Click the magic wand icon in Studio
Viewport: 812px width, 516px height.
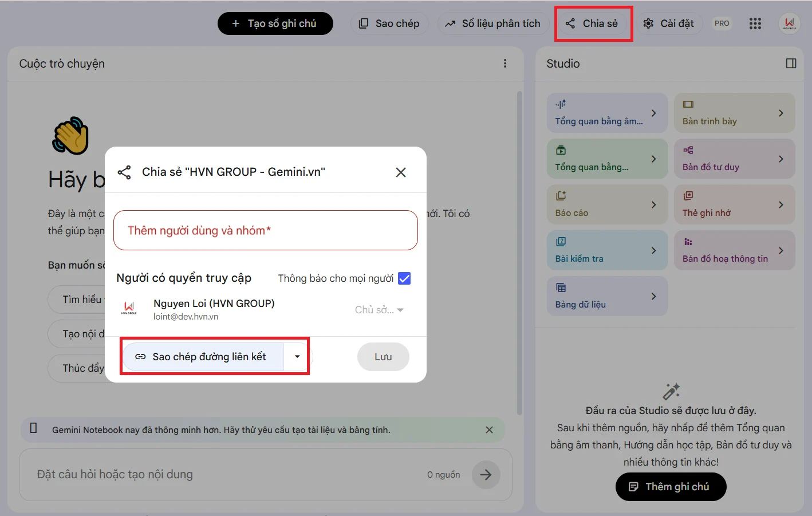pyautogui.click(x=671, y=392)
